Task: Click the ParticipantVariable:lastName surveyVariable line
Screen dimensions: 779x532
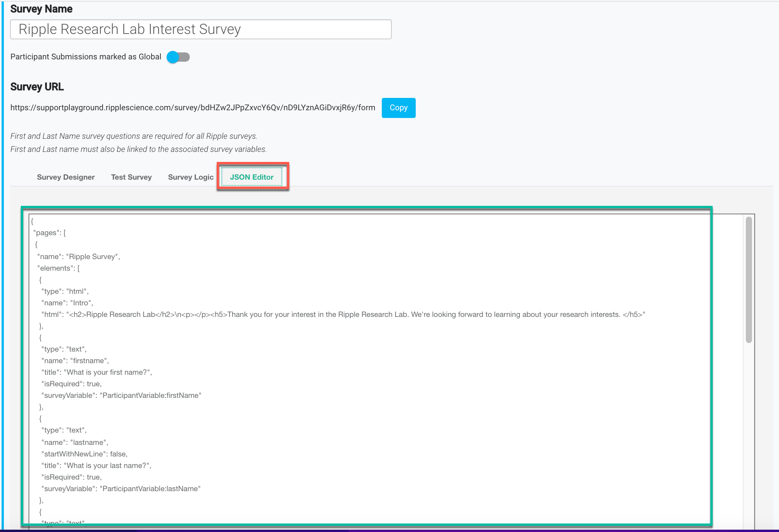Action: 121,489
